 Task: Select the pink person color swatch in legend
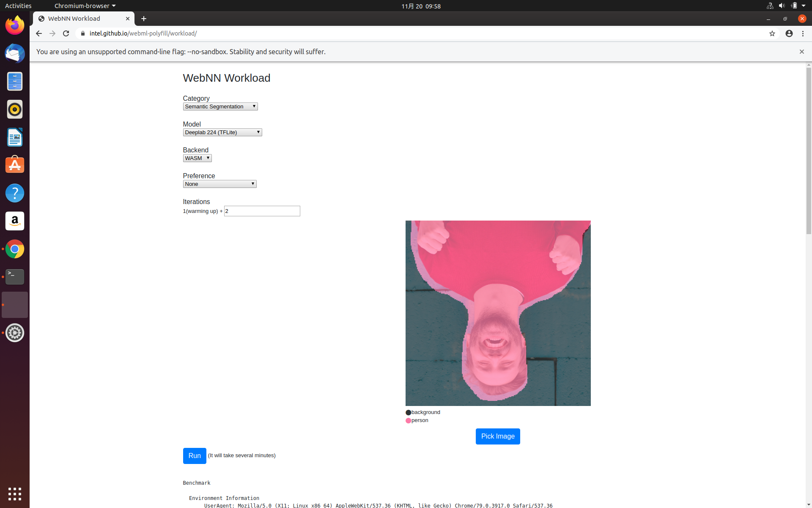408,420
